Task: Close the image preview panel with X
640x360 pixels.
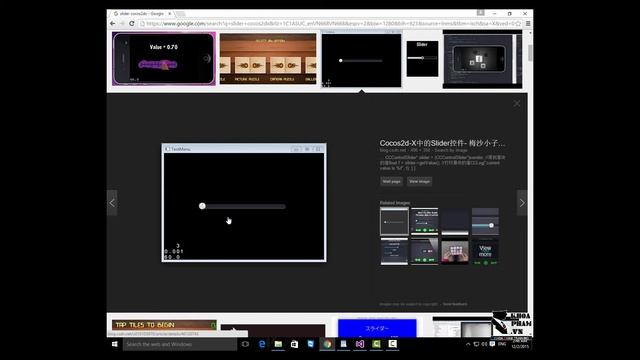Action: (x=517, y=103)
